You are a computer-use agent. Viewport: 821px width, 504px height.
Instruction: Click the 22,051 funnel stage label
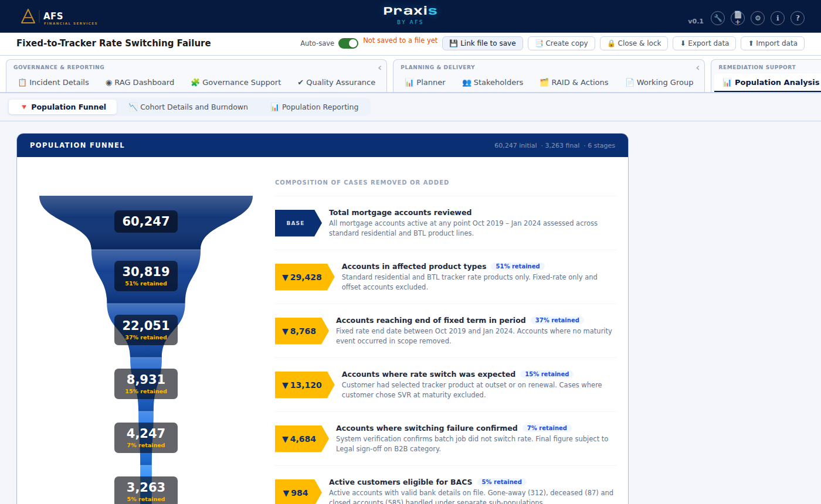[x=146, y=330]
